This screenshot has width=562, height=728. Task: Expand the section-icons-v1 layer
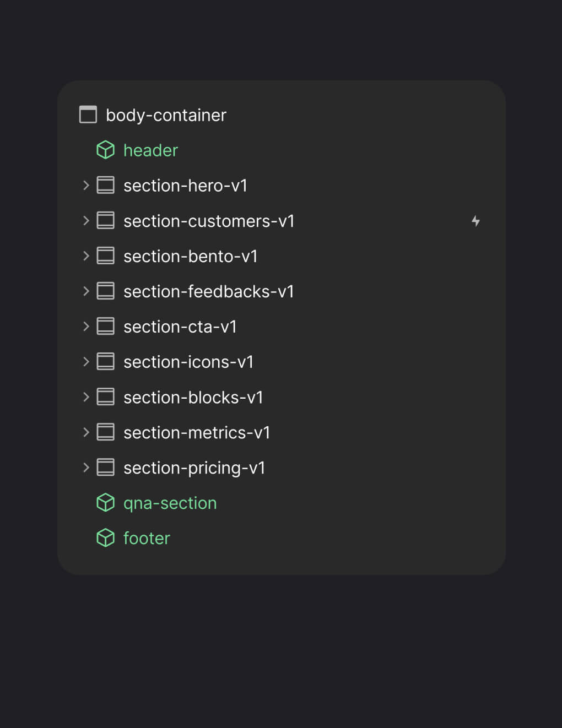coord(86,362)
